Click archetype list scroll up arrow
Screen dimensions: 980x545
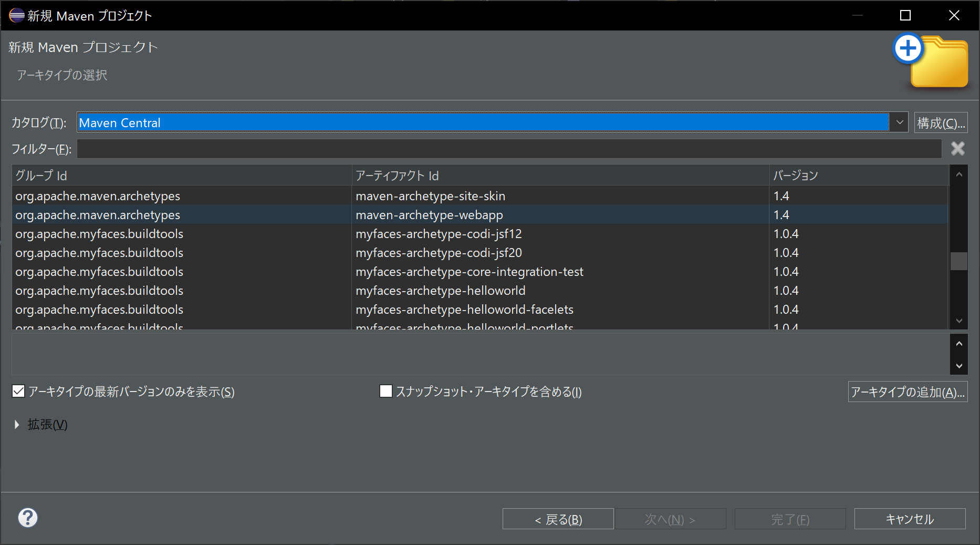click(x=959, y=174)
